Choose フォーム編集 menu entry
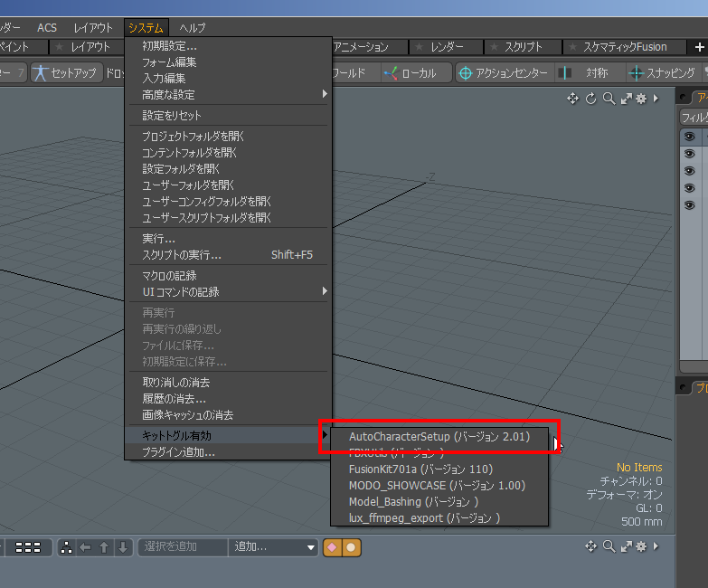The height and width of the screenshot is (588, 708). point(229,62)
